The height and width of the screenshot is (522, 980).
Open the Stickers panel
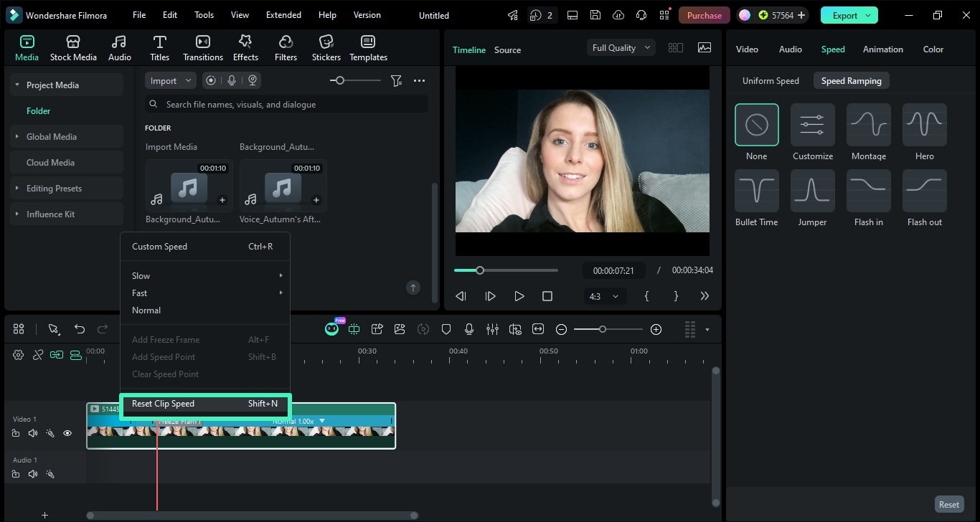pyautogui.click(x=326, y=48)
